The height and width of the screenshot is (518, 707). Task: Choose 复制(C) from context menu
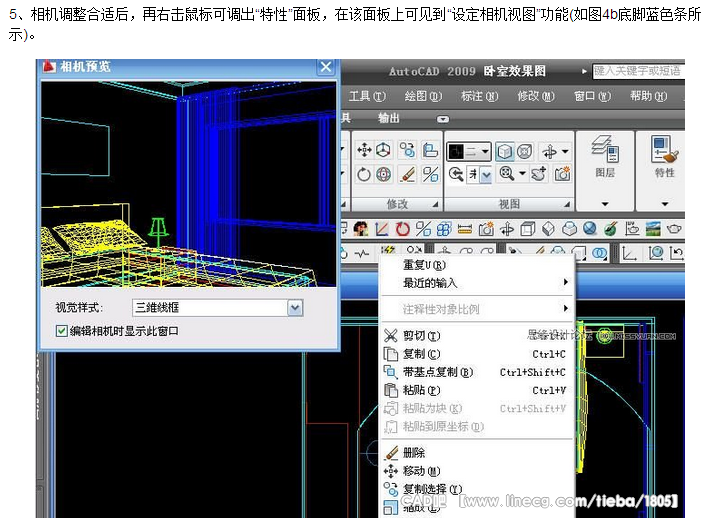[477, 354]
